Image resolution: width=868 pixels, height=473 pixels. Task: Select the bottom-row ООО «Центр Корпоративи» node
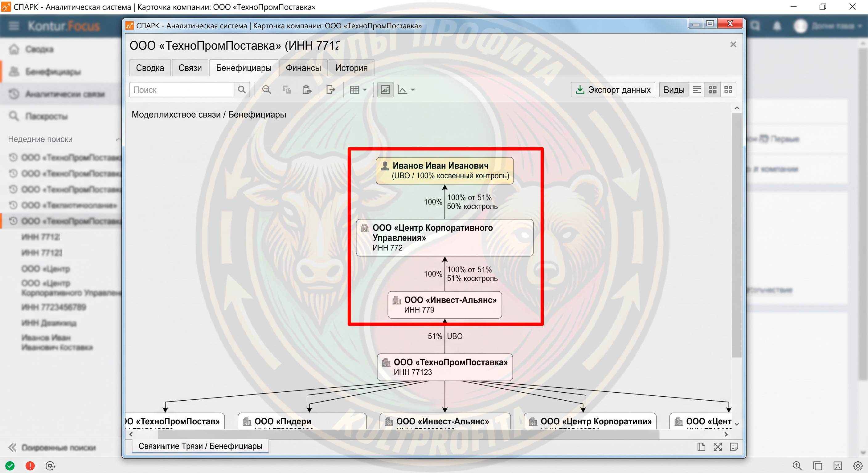590,421
